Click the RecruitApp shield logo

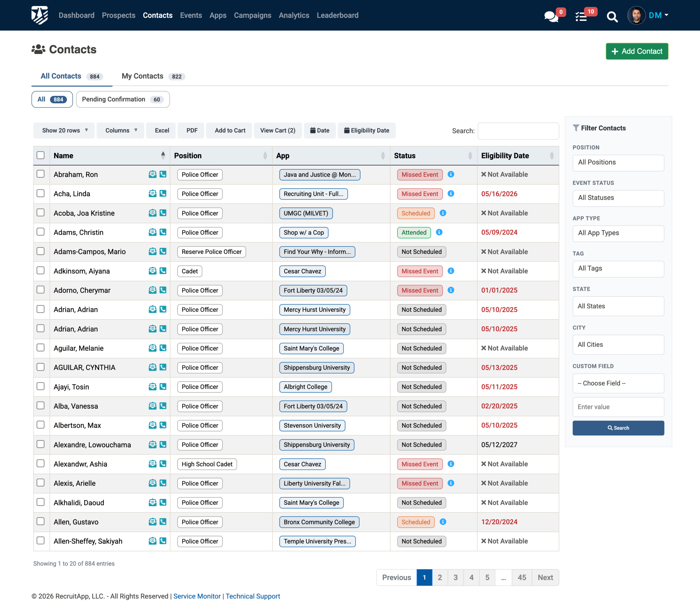click(40, 15)
